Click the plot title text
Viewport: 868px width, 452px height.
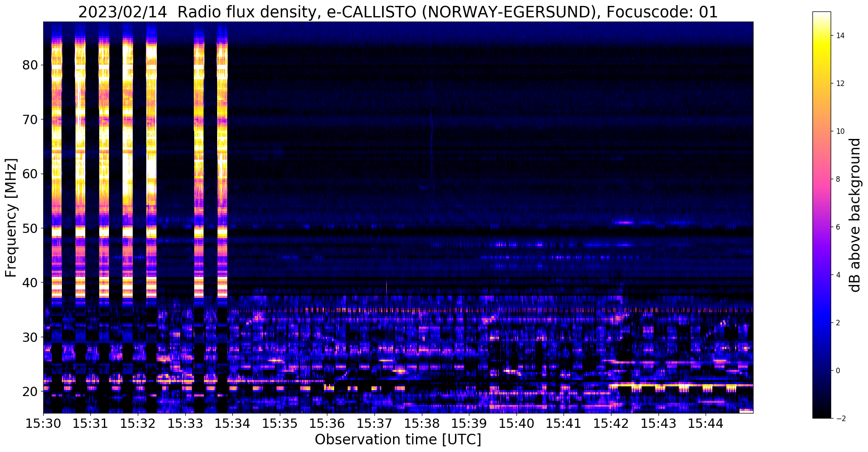[x=398, y=12]
